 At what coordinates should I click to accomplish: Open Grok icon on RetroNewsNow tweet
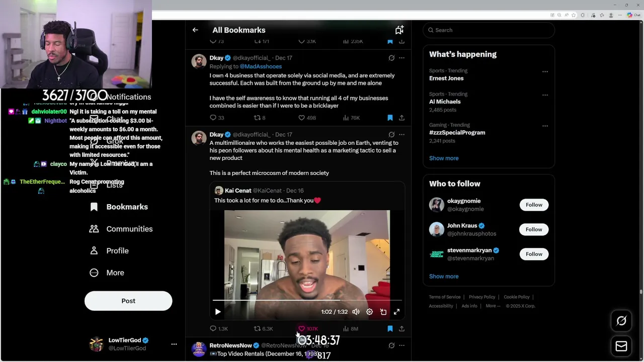(x=391, y=345)
